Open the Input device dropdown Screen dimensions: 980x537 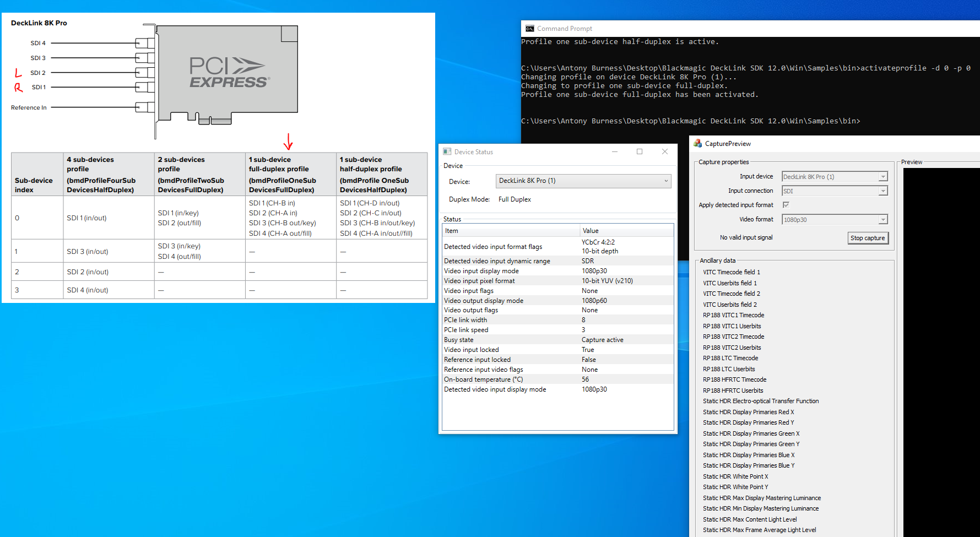pyautogui.click(x=835, y=177)
